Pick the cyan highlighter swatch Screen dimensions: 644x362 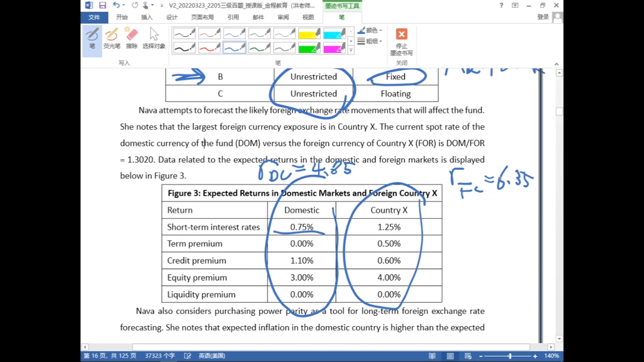[x=334, y=33]
